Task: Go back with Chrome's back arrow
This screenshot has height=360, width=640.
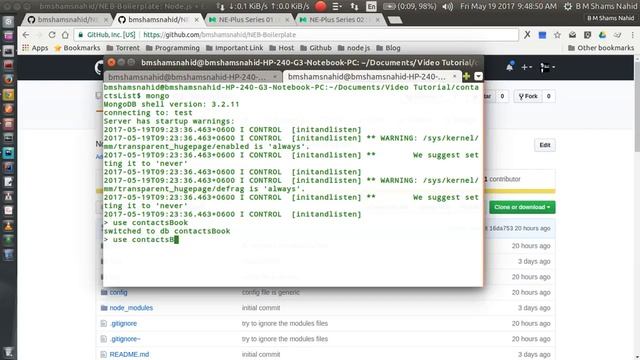Action: 26,35
